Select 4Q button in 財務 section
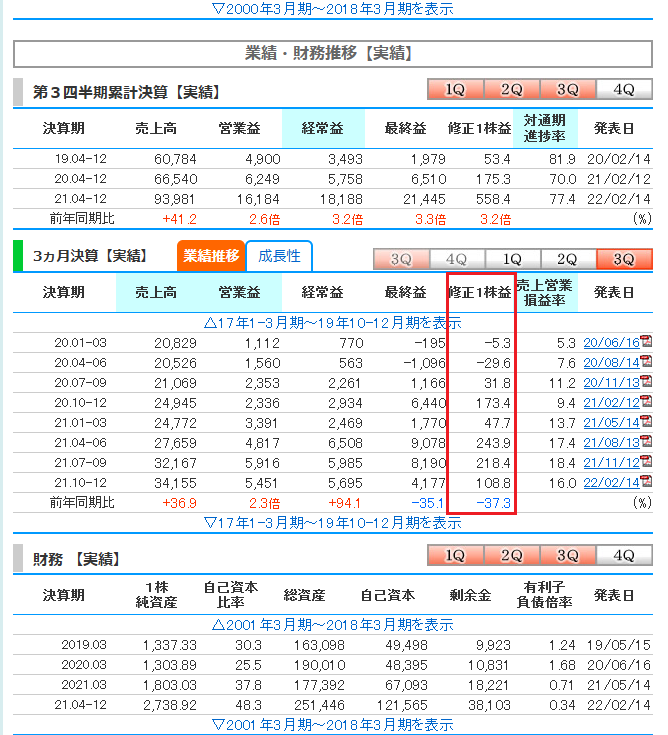The image size is (668, 735). point(623,556)
